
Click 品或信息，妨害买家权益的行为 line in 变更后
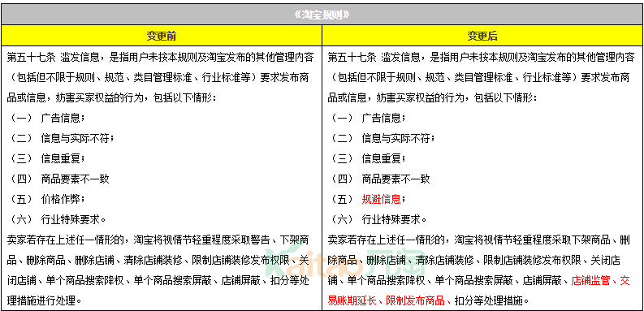click(x=432, y=98)
